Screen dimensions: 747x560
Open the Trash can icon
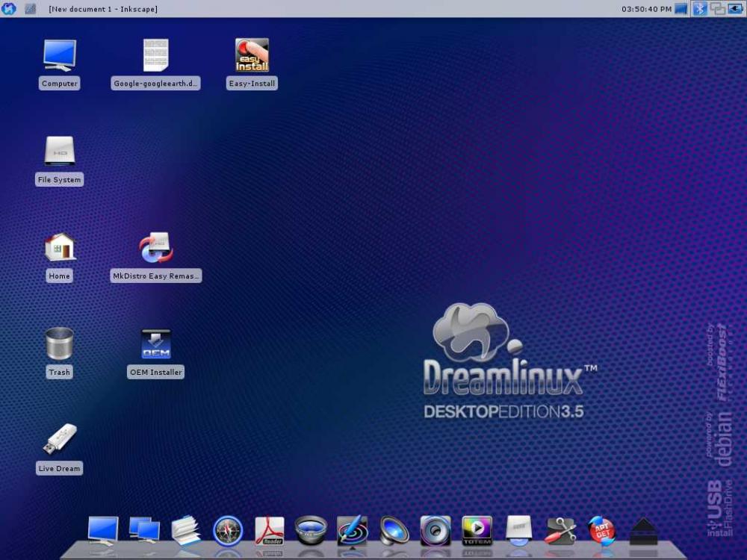point(60,343)
